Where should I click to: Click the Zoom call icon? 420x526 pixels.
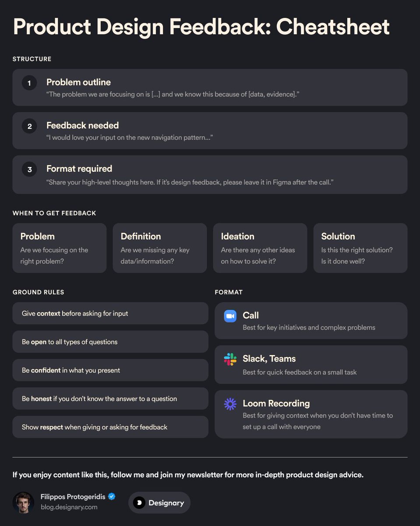[230, 316]
